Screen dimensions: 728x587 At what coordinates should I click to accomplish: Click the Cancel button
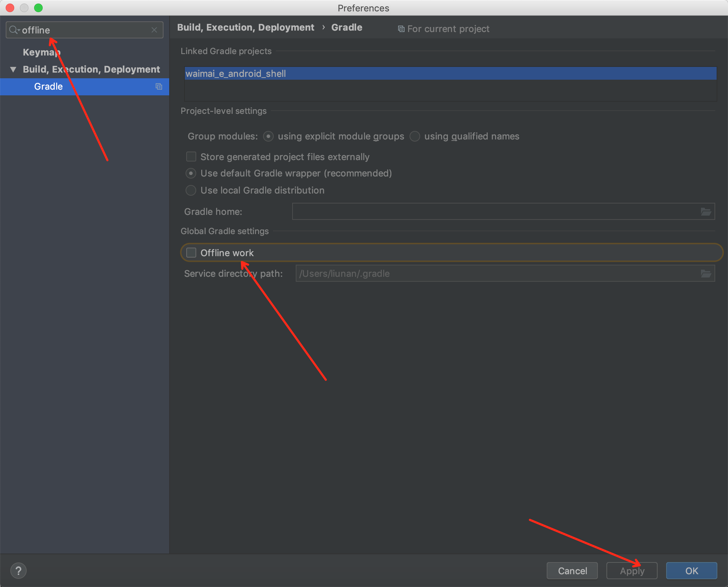(x=572, y=571)
